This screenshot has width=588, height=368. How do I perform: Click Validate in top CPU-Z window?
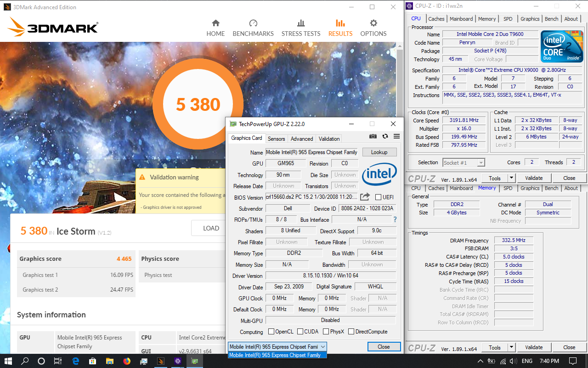click(534, 178)
